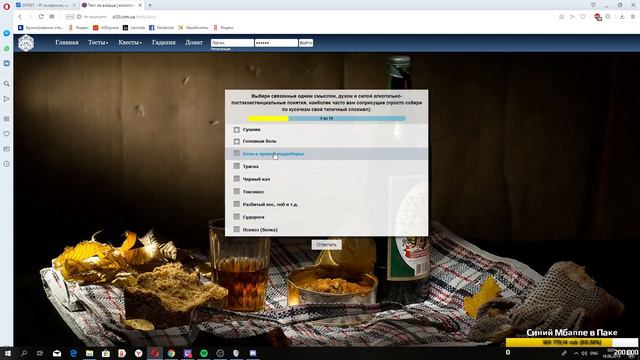Check the 'Разбитый нос, лоб и т.д.' option
Screen dimensions: 640x360
pyautogui.click(x=237, y=204)
